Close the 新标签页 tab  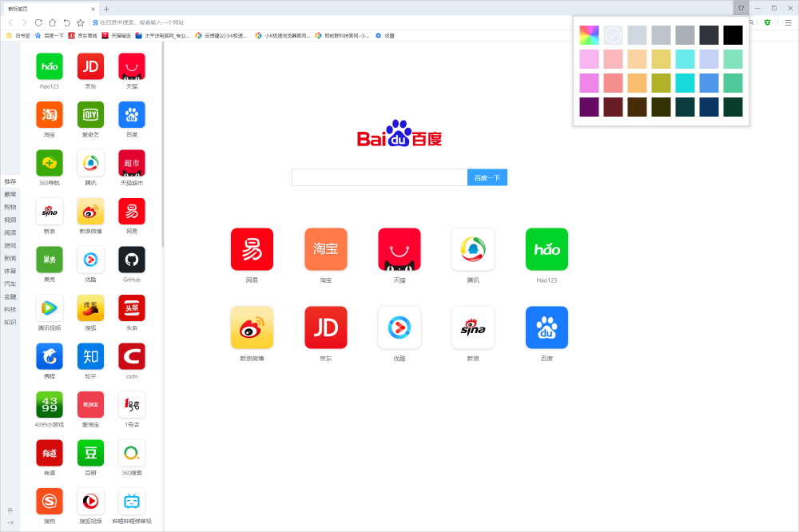click(93, 9)
